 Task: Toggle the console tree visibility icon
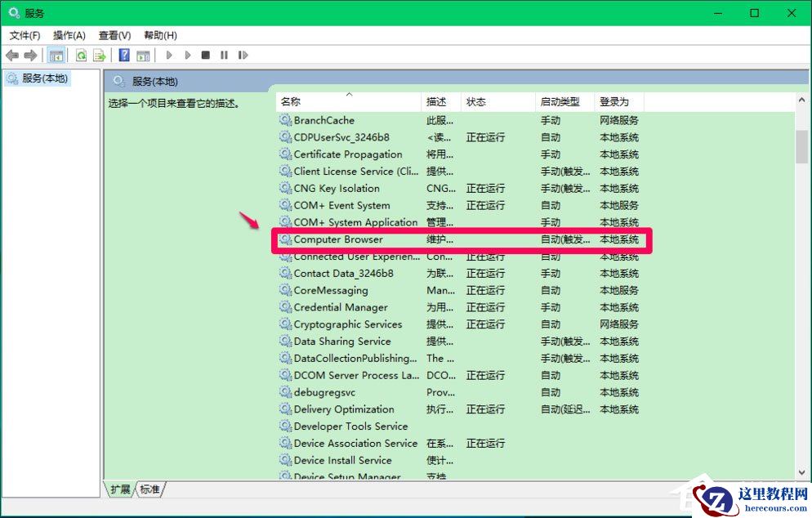(x=56, y=55)
